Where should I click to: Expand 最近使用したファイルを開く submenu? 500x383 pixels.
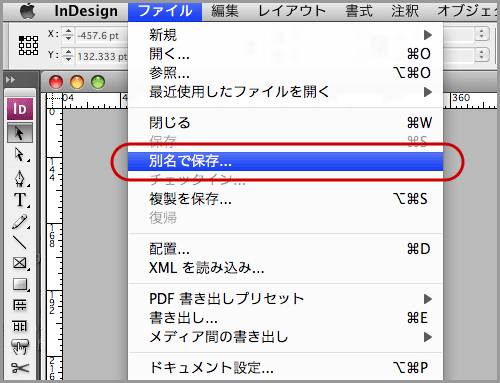(286, 92)
